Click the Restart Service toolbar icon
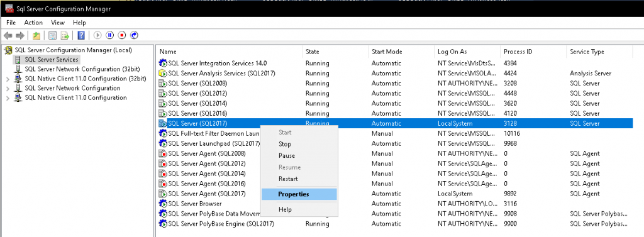Viewport: 644px width, 237px height. (x=134, y=36)
